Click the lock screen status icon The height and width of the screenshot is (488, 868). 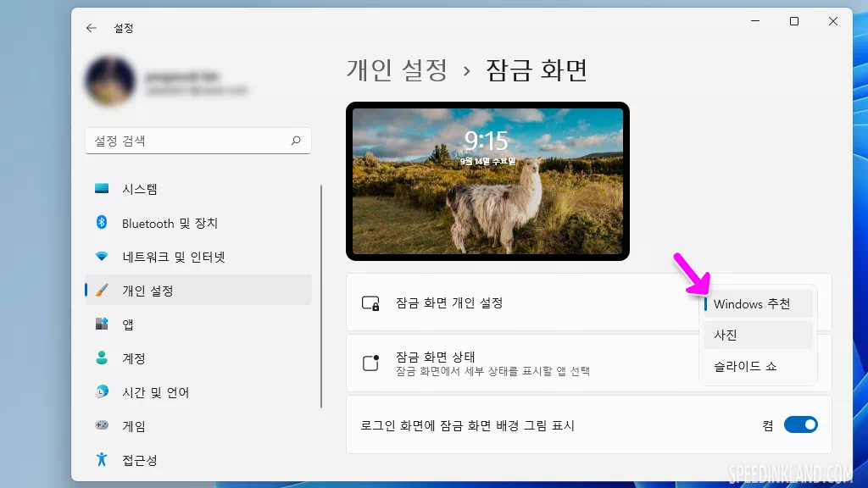click(370, 363)
